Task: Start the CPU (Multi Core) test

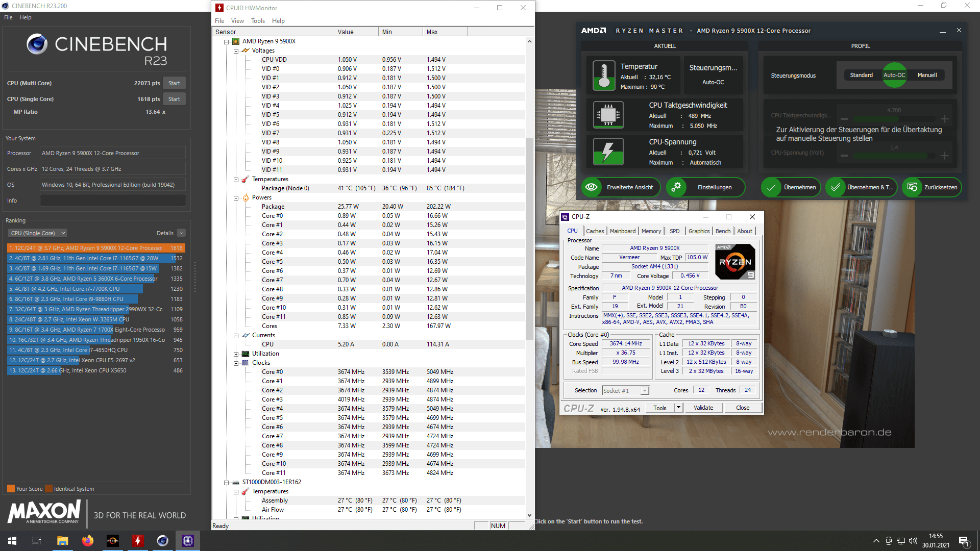Action: coord(174,83)
